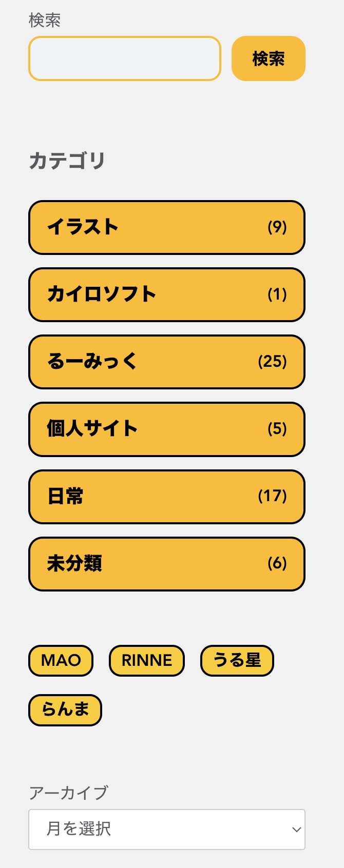This screenshot has width=344, height=868.
Task: Click the (17) post count badge
Action: (272, 496)
